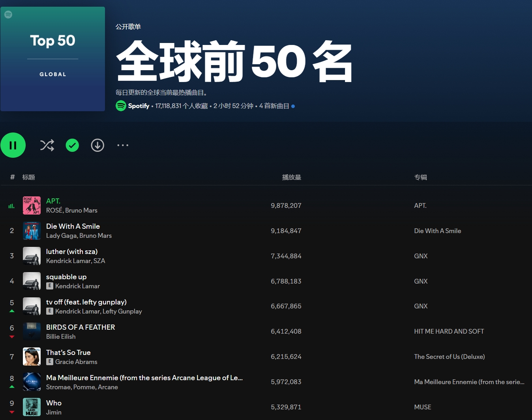Click the tv off cover thumbnail
Viewport: 532px width, 420px height.
[32, 306]
